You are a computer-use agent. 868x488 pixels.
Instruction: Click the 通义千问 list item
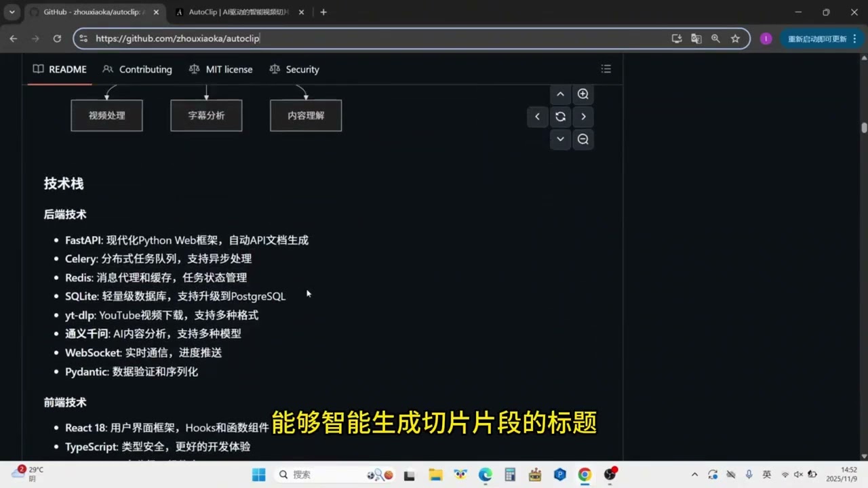click(x=153, y=333)
